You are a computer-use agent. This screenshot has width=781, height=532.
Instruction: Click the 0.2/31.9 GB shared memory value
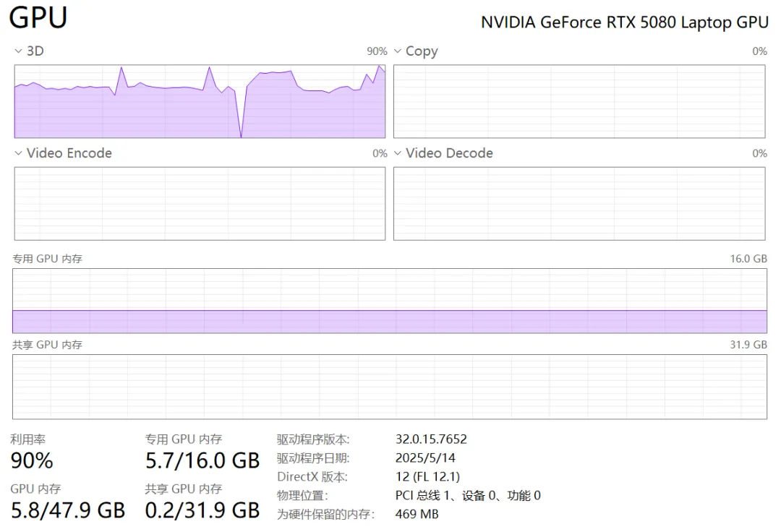(202, 510)
